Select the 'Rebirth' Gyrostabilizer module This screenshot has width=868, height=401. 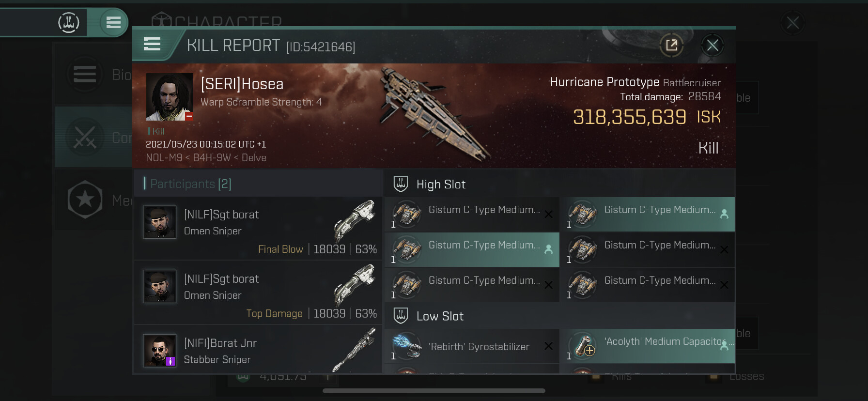[x=472, y=346]
